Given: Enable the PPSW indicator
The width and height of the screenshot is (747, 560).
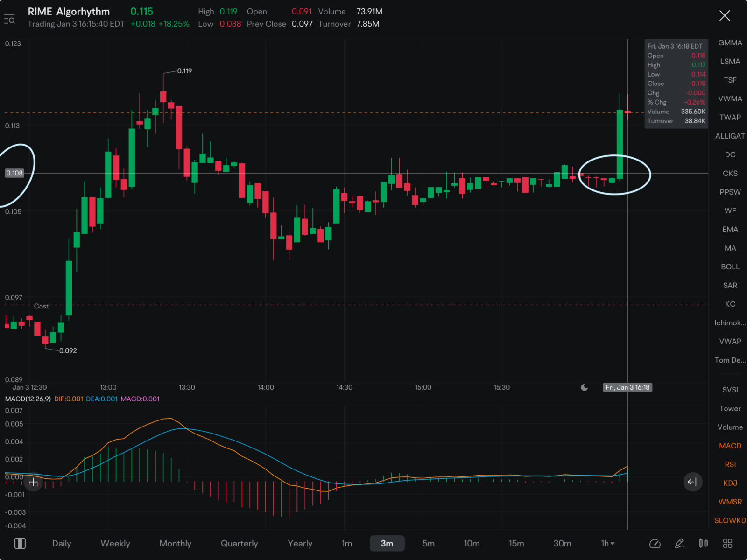Looking at the screenshot, I should [730, 192].
